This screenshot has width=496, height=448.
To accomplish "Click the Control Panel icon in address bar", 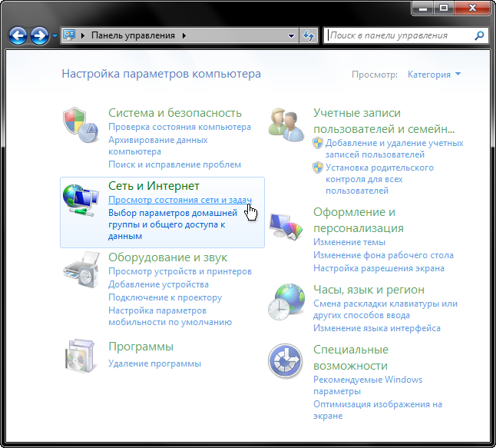I will (x=69, y=35).
